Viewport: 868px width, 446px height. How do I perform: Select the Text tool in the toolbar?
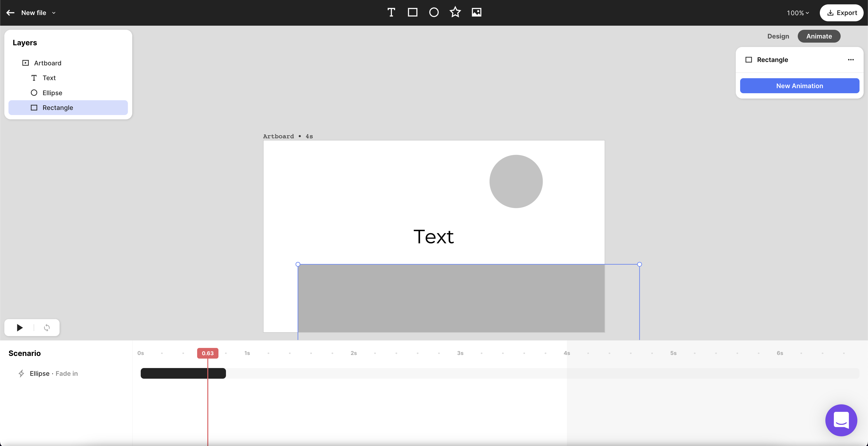point(391,12)
